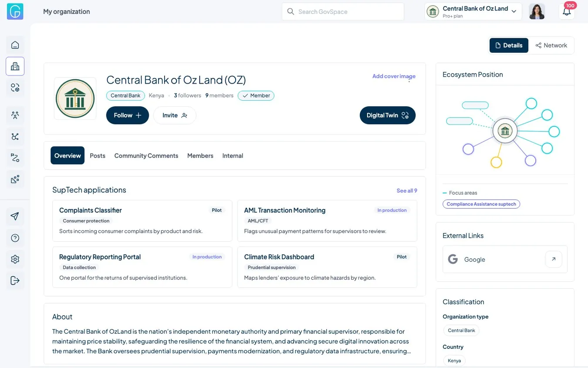The width and height of the screenshot is (588, 368).
Task: Click the Central Bank of Oz Land profile logo
Action: (x=75, y=98)
